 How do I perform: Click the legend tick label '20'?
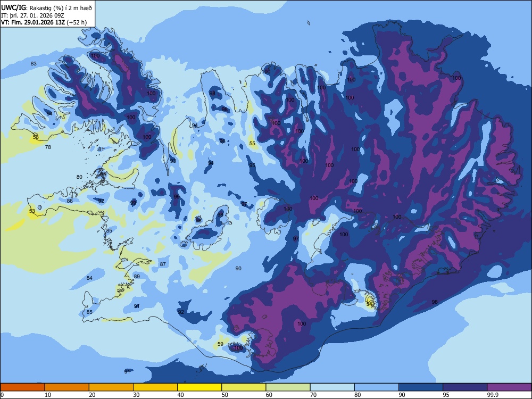point(92,395)
